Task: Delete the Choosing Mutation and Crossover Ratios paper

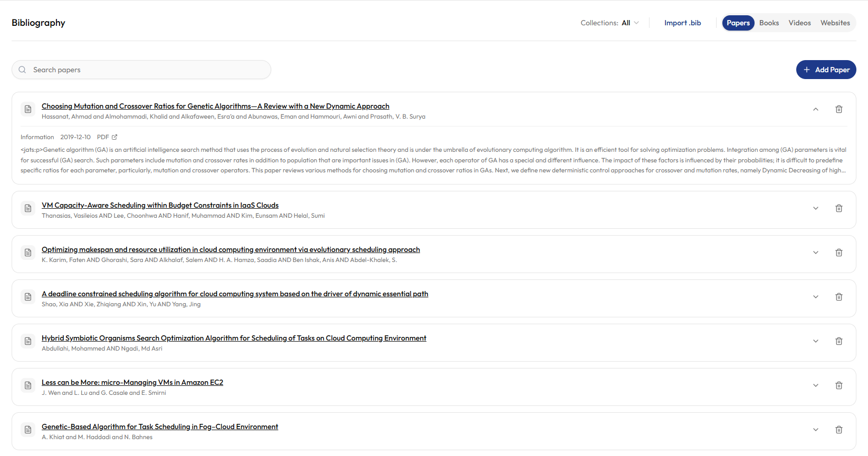Action: pyautogui.click(x=838, y=109)
